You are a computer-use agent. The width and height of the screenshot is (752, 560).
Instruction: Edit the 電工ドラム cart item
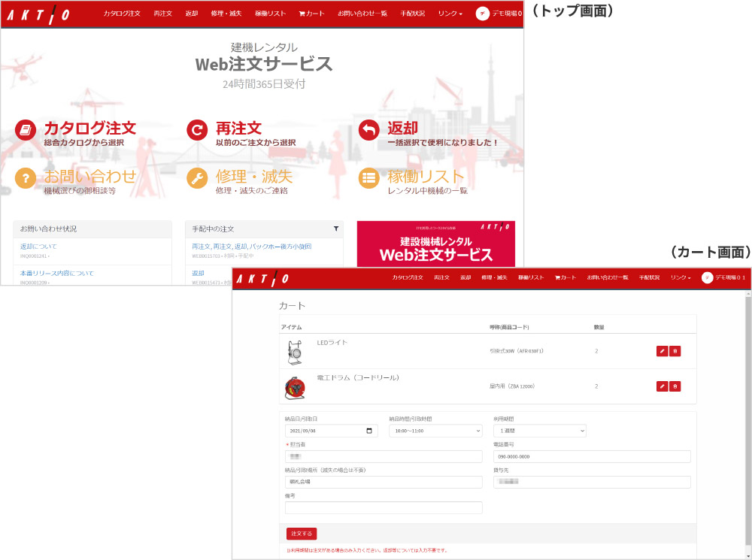(x=662, y=386)
